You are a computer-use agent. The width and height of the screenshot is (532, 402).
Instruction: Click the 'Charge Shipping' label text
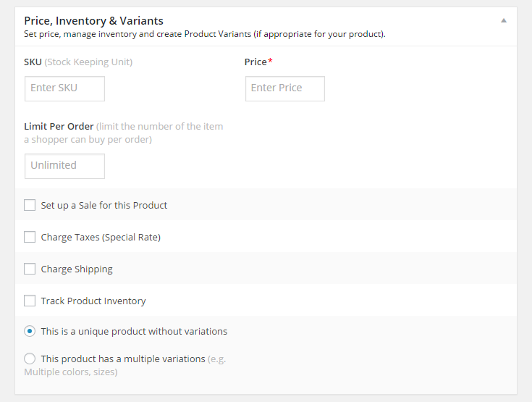77,269
